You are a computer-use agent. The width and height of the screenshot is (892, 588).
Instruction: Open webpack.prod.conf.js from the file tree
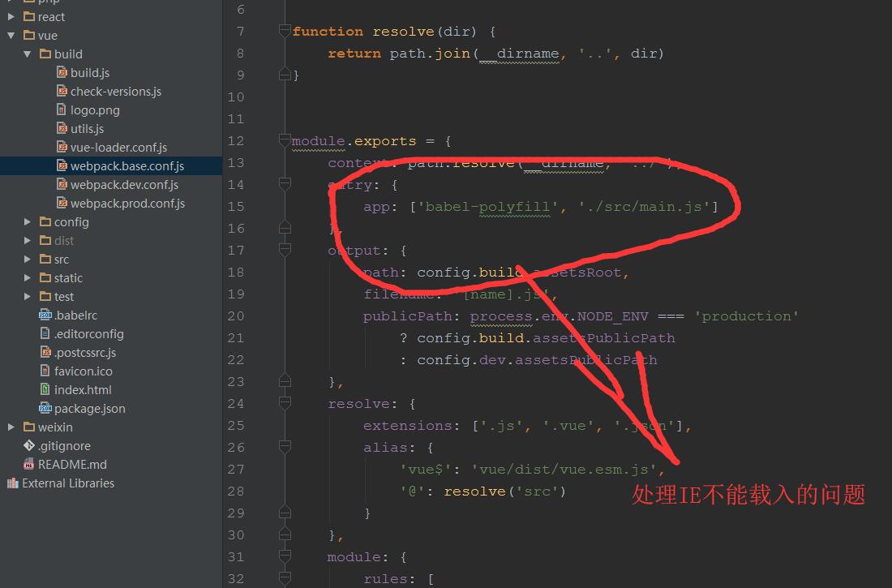click(x=127, y=203)
